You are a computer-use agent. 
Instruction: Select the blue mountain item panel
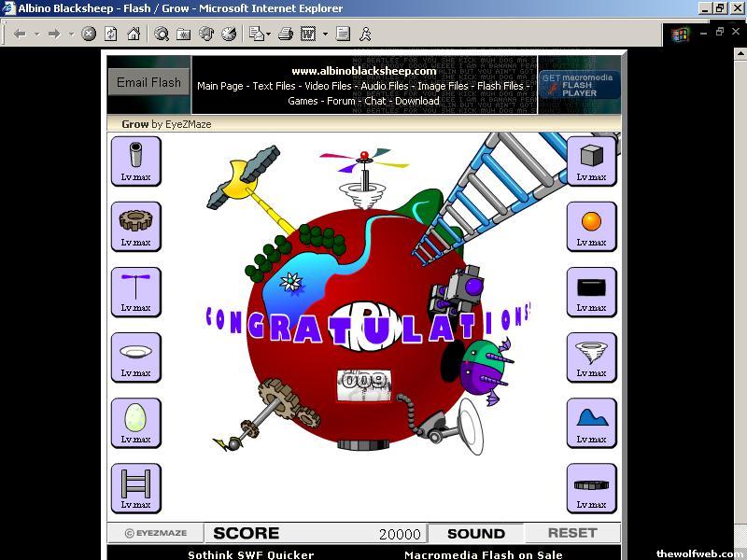(591, 423)
